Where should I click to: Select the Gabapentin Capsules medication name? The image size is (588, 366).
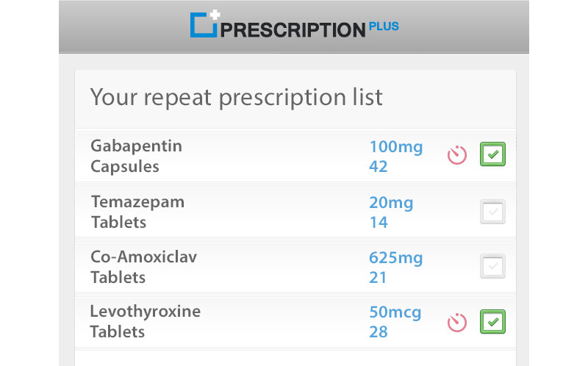tap(136, 156)
